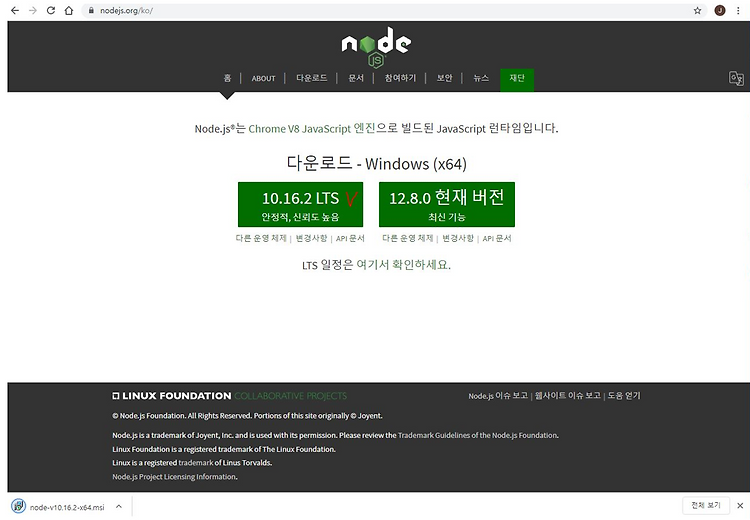750x520 pixels.
Task: Click Chrome V8 JavaScript 엔진 link
Action: [312, 129]
